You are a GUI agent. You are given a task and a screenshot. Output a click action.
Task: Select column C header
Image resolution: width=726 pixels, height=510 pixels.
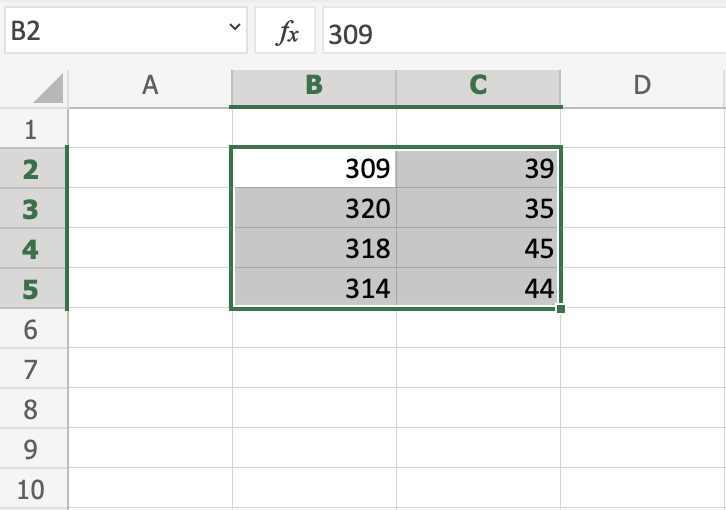tap(478, 86)
